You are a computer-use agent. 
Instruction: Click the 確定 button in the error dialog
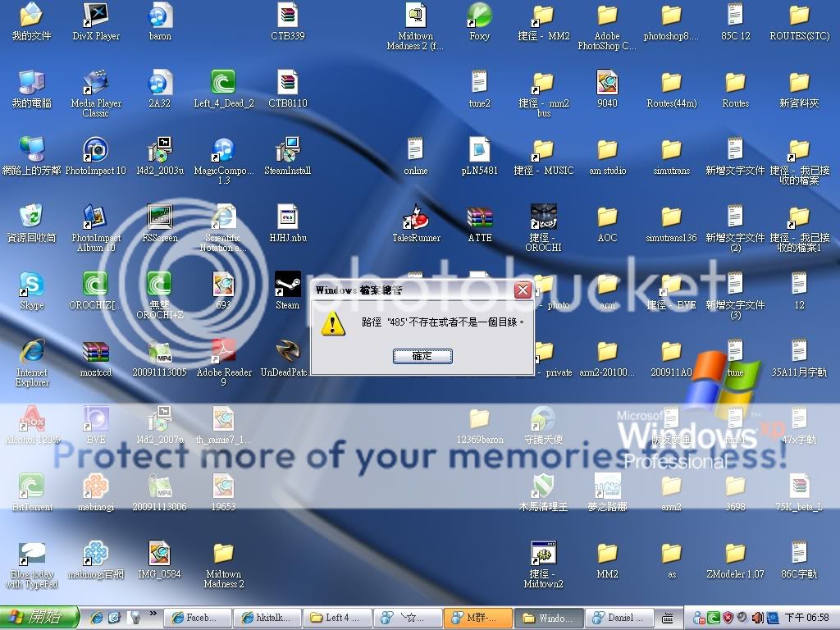[422, 356]
